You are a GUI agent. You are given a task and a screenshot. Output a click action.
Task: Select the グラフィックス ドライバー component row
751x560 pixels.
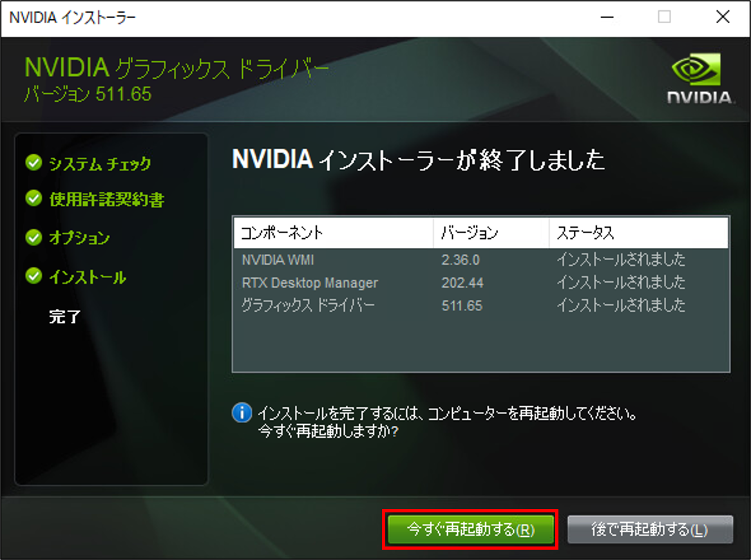[481, 305]
